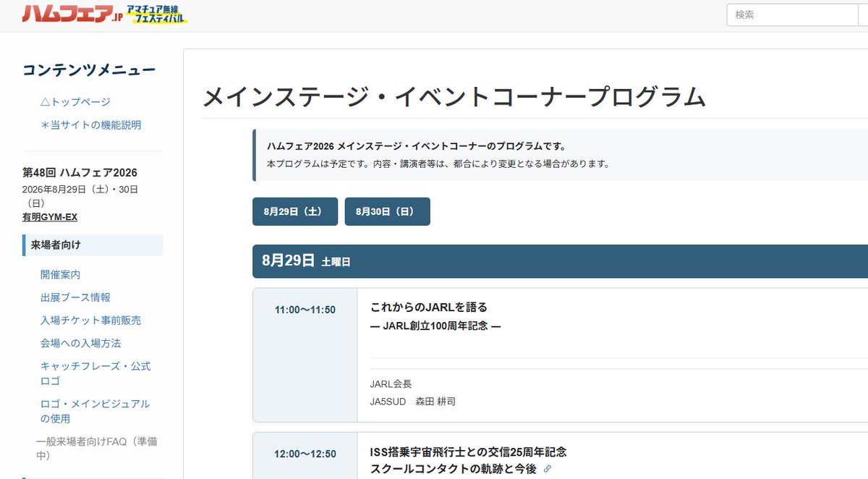Open 出展ブース情報 in the sidebar

[75, 297]
